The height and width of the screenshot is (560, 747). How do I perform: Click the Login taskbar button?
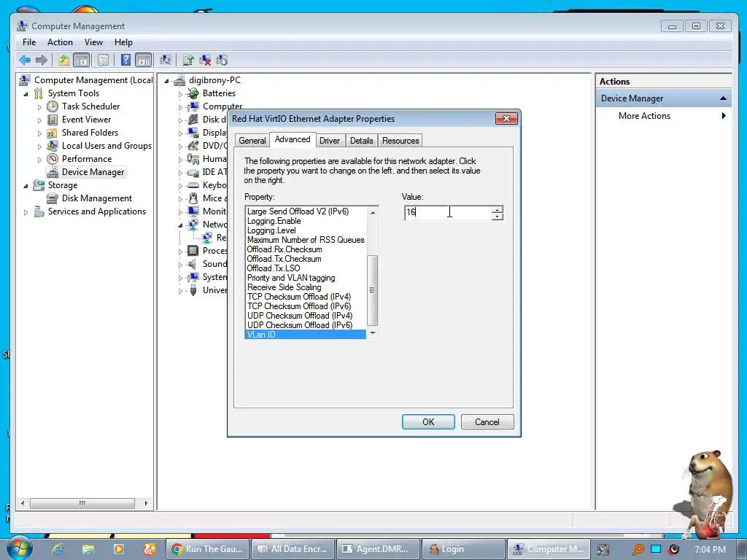pos(463,549)
